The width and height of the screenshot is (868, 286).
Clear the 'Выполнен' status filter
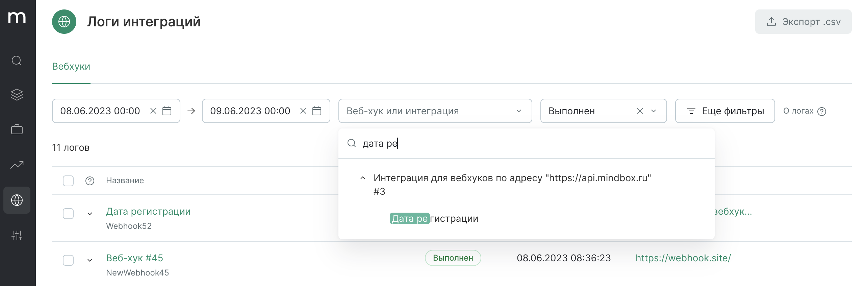[640, 111]
